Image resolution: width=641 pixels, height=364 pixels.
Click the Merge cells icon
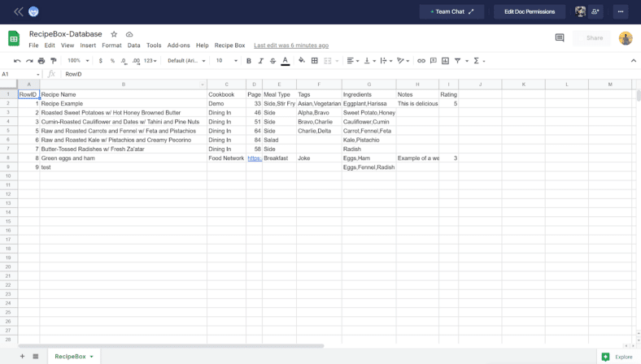pos(328,61)
